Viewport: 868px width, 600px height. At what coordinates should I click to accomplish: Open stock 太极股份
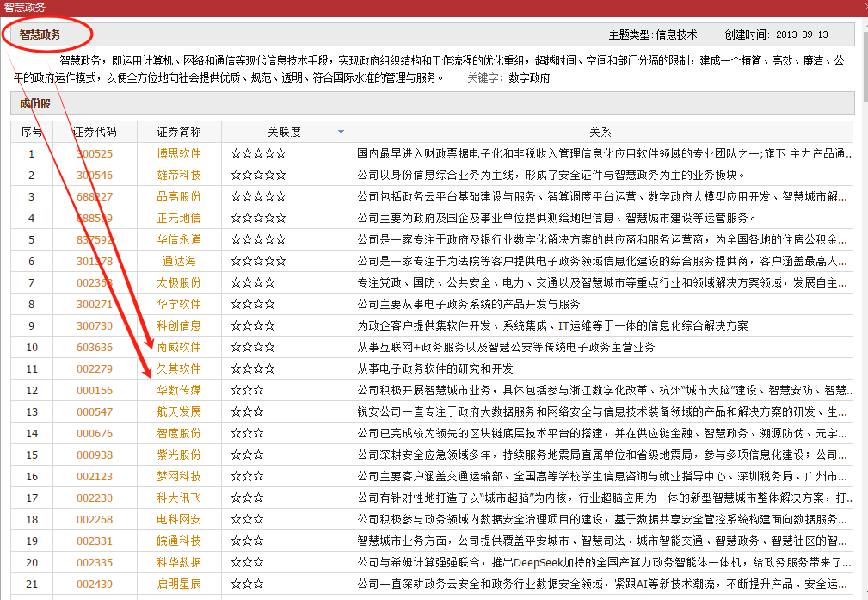(x=179, y=282)
